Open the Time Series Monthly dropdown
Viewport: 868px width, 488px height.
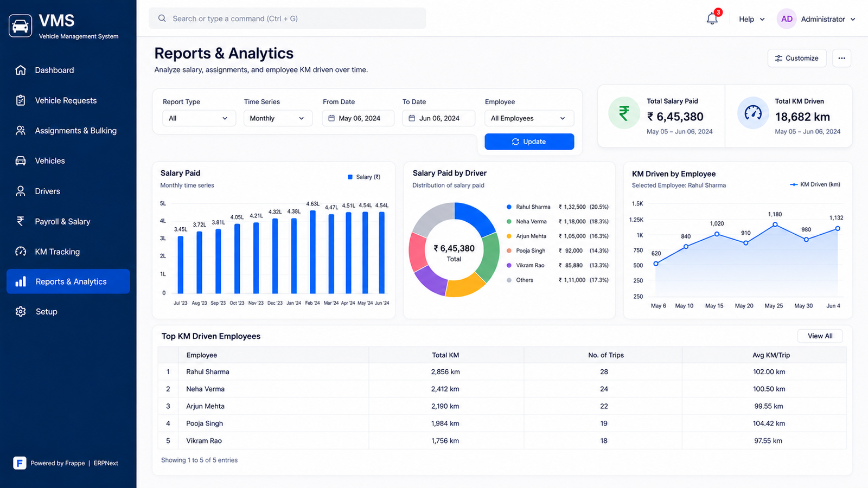[278, 118]
